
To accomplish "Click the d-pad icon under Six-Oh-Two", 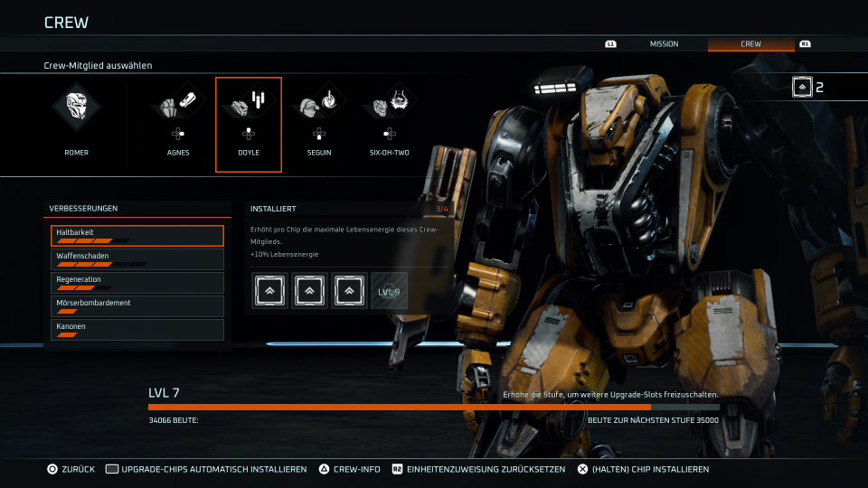I will pyautogui.click(x=389, y=134).
